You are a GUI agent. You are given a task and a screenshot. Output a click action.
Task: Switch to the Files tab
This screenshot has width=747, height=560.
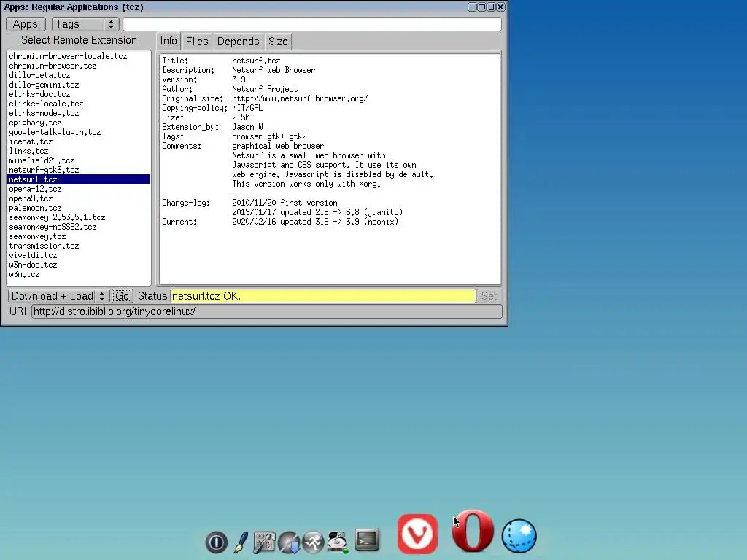pos(197,42)
